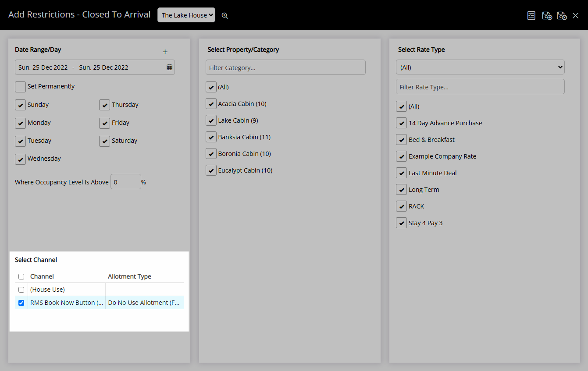Click the save and continue icon
Viewport: 588px width, 371px height.
point(547,15)
